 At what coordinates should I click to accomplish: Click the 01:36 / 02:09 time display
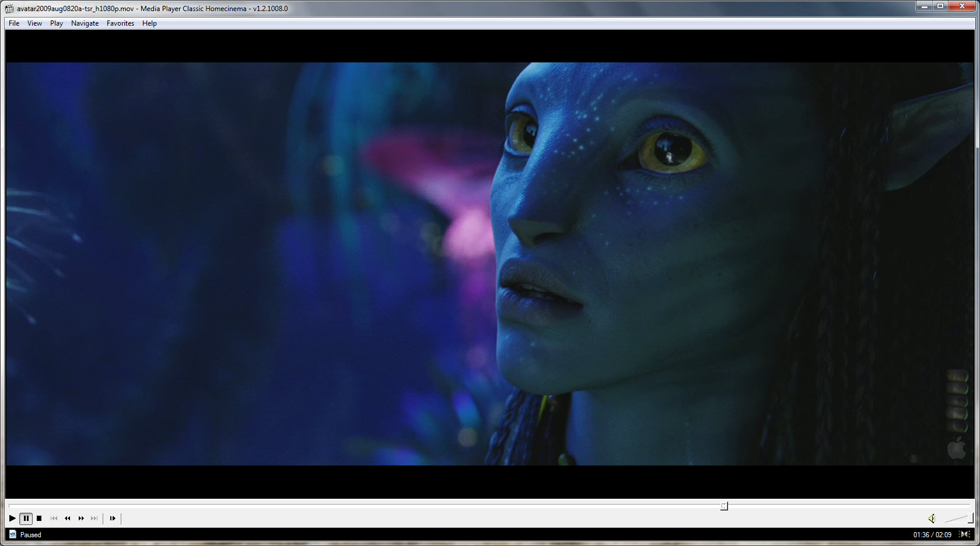click(932, 535)
